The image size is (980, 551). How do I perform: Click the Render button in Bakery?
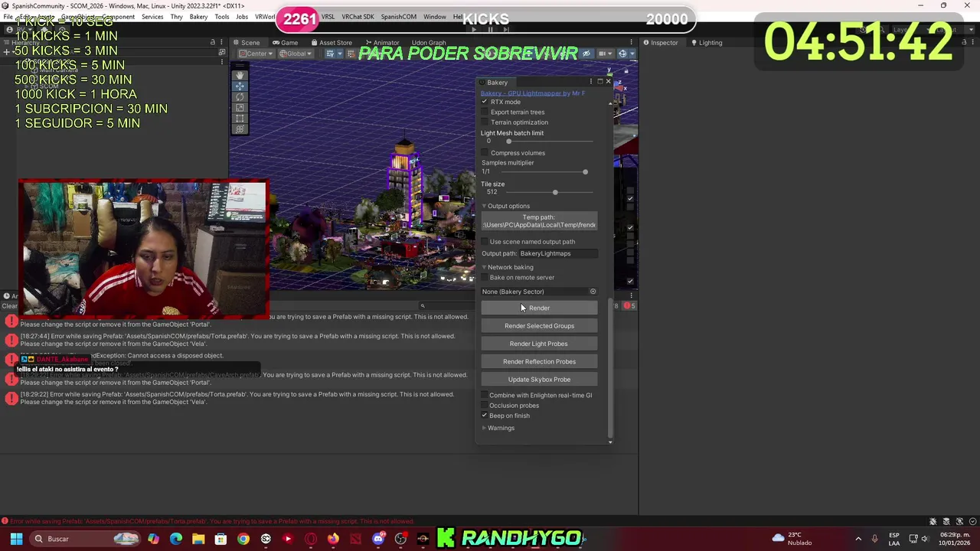point(539,308)
